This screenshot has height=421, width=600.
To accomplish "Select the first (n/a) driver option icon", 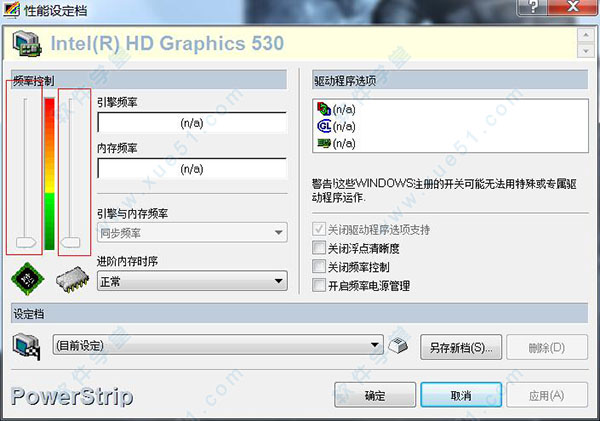I will point(323,108).
